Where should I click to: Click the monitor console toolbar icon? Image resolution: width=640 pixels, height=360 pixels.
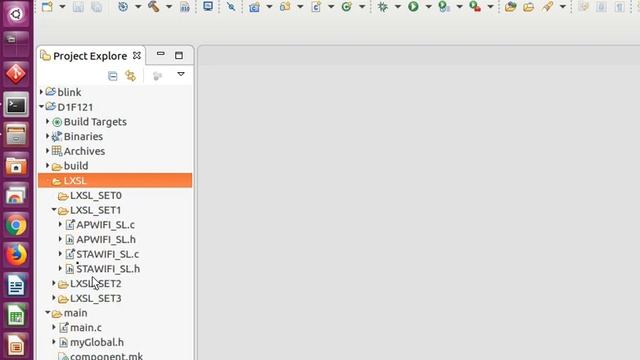[208, 6]
